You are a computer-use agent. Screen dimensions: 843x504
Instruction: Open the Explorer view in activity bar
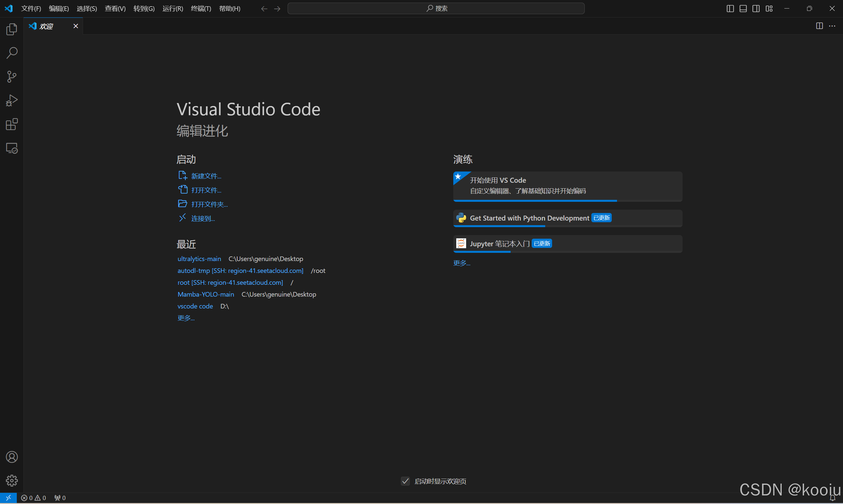[12, 29]
